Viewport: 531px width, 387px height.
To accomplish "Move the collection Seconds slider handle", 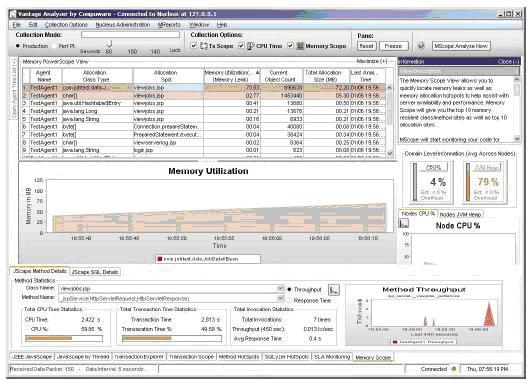I will [x=109, y=43].
